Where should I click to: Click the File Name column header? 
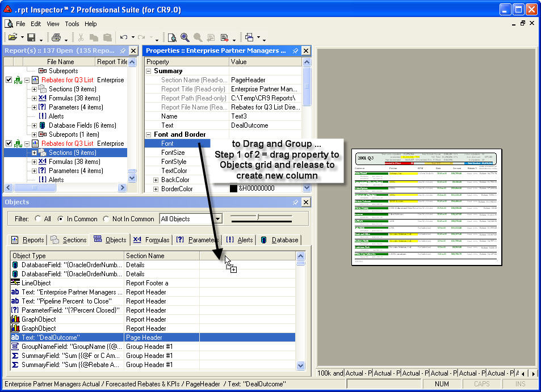pyautogui.click(x=60, y=62)
